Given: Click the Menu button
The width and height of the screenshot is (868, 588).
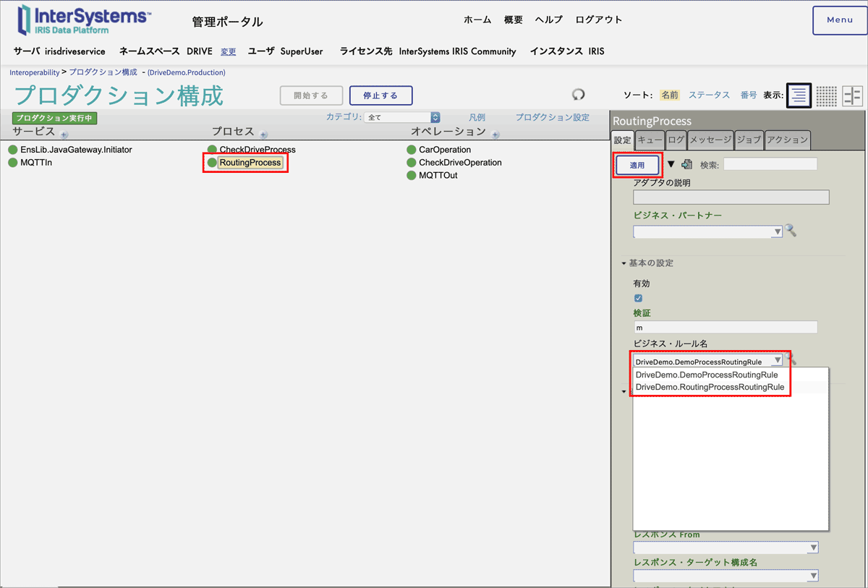Looking at the screenshot, I should coord(840,20).
